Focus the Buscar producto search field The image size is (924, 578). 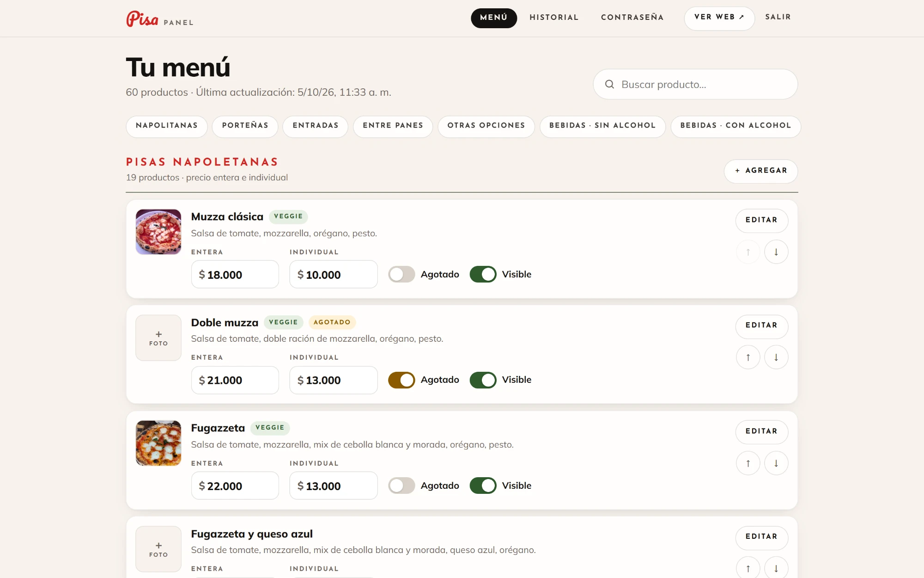click(x=695, y=84)
